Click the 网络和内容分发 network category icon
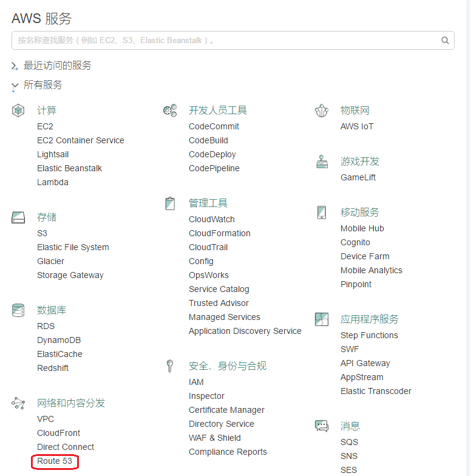The width and height of the screenshot is (471, 476). coord(18,403)
